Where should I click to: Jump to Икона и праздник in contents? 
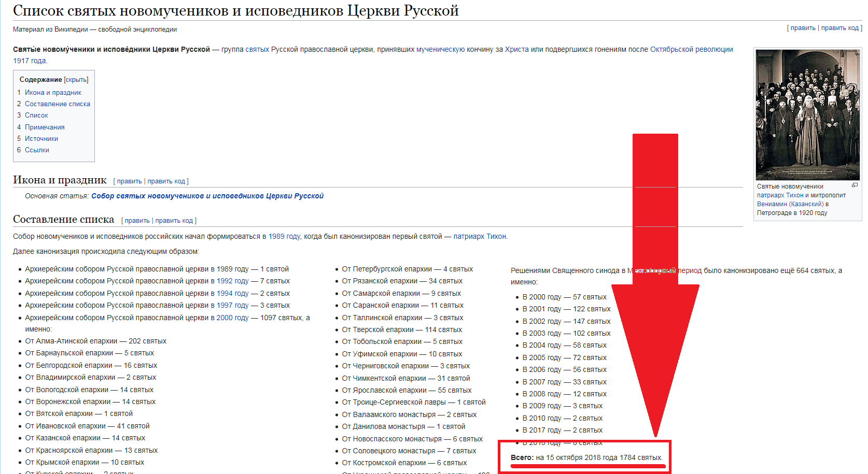[x=53, y=93]
